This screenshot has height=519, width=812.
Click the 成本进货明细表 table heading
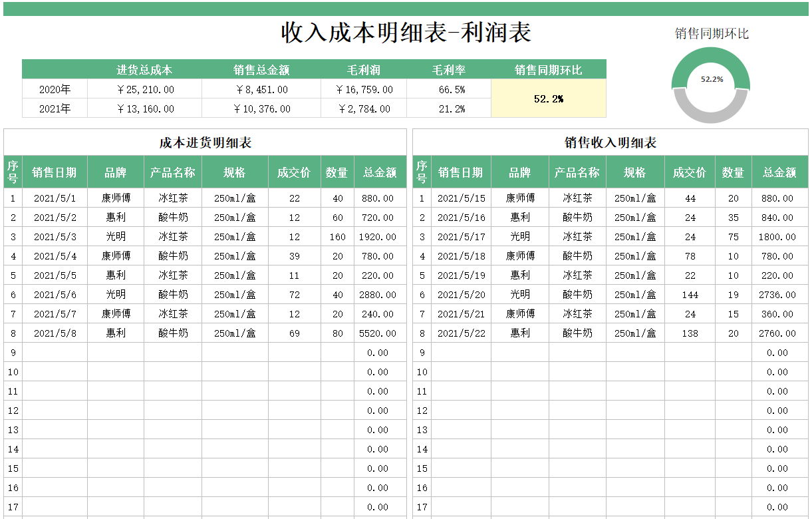pyautogui.click(x=205, y=142)
